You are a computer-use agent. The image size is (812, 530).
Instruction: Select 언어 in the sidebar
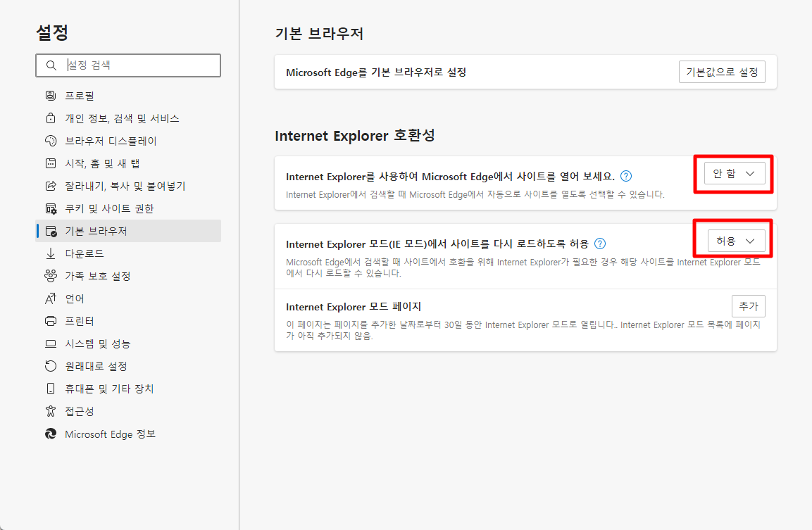point(128,298)
